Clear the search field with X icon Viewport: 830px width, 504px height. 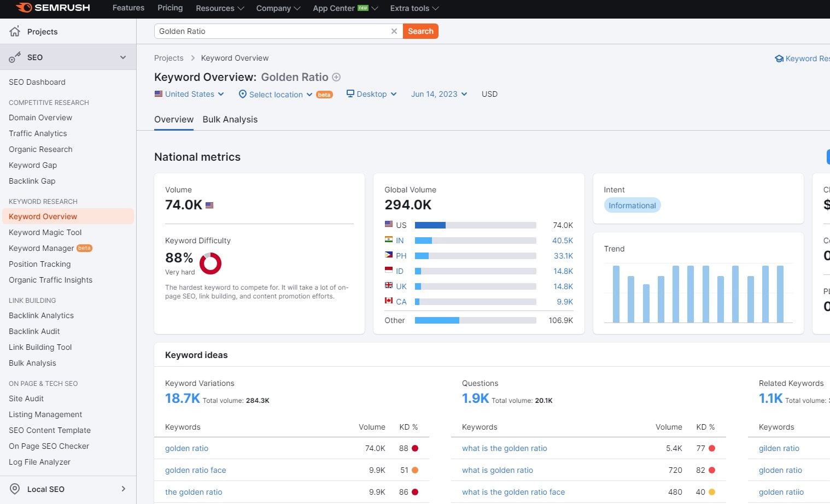394,31
